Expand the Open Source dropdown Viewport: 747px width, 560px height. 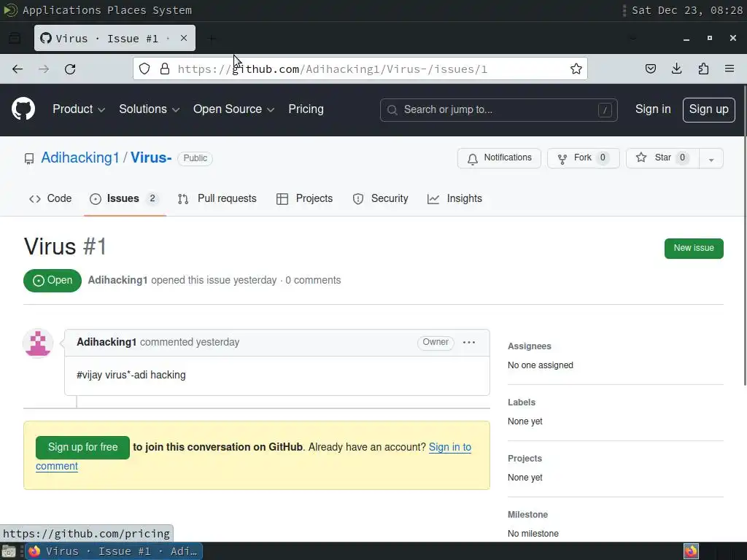tap(233, 109)
